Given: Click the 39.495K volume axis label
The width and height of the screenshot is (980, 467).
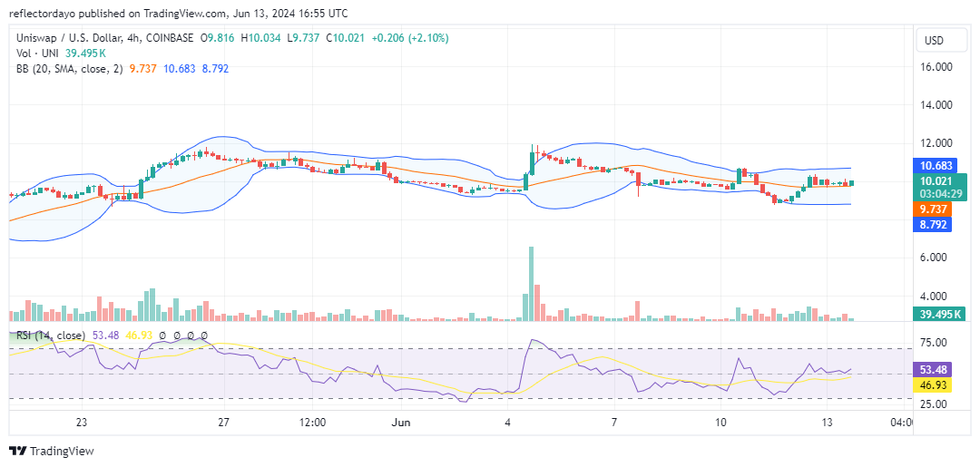Looking at the screenshot, I should click(x=940, y=314).
